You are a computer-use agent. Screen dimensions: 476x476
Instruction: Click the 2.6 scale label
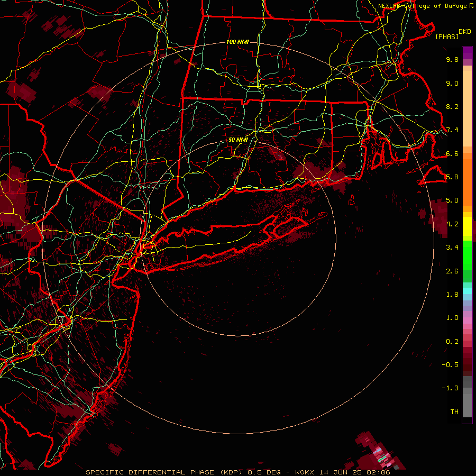coord(452,271)
